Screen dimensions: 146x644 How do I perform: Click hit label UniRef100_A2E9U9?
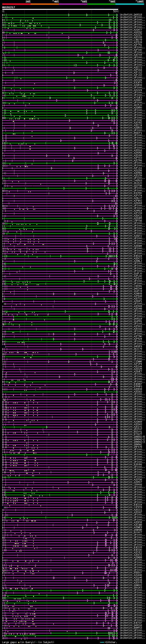(131, 306)
